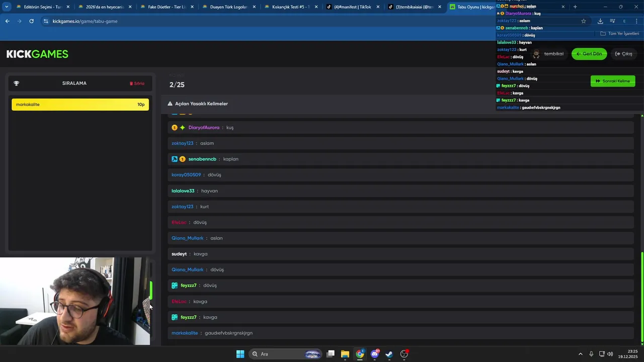Viewport: 644px width, 362px height.
Task: Click the blue badge before senabenncb
Action: [175, 159]
